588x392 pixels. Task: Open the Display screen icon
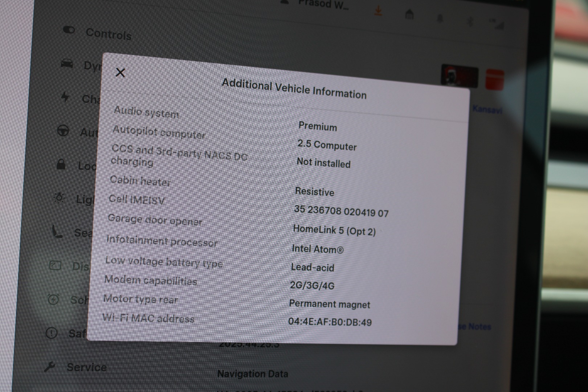click(x=56, y=265)
